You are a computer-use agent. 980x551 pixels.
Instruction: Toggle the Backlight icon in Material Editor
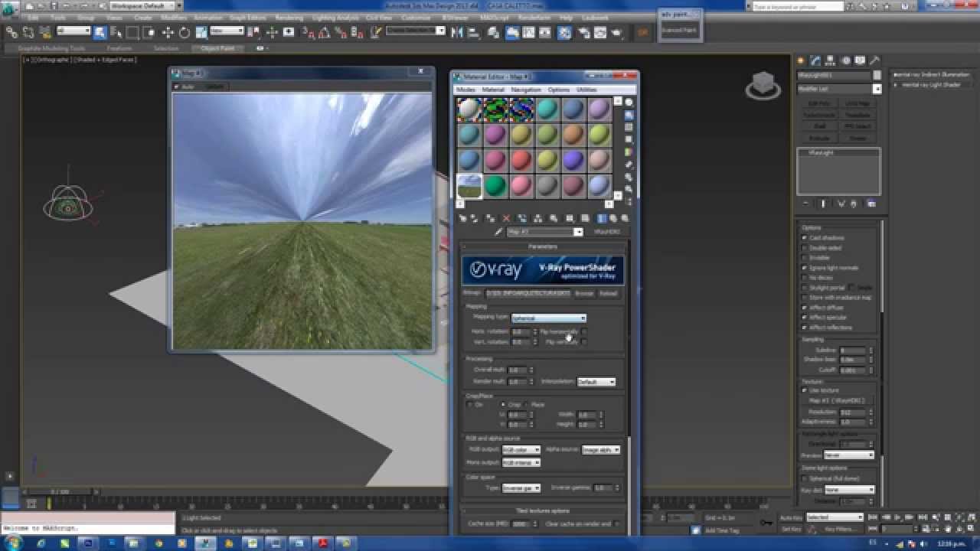629,115
